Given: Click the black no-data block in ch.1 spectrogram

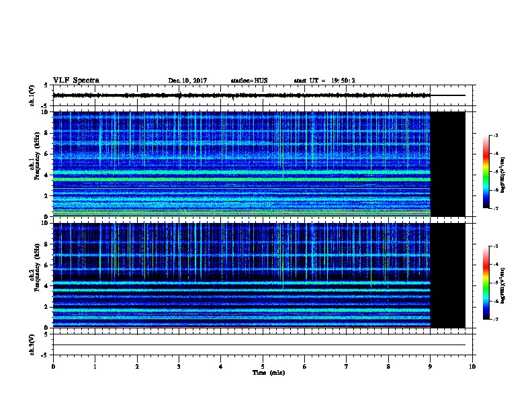Looking at the screenshot, I should pos(447,164).
